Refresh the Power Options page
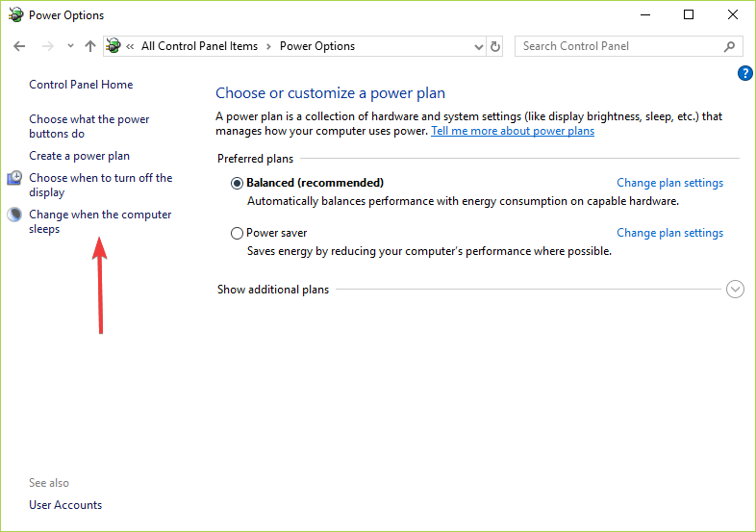The height and width of the screenshot is (532, 756). click(495, 46)
